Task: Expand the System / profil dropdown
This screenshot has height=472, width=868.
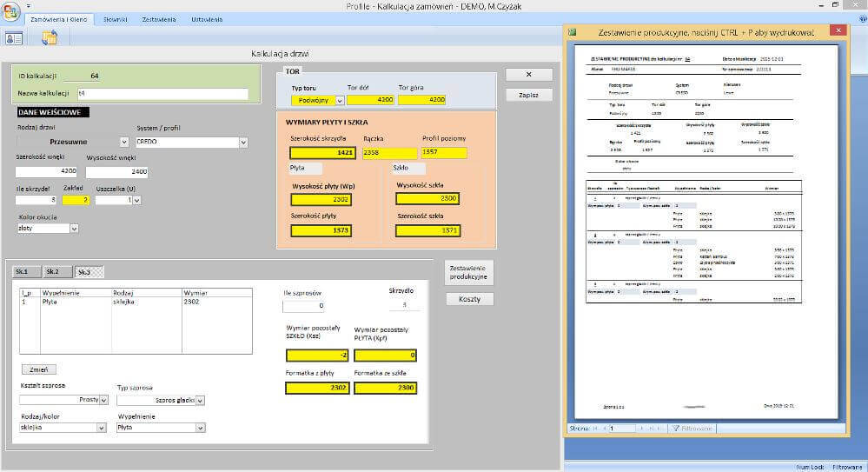Action: (243, 143)
